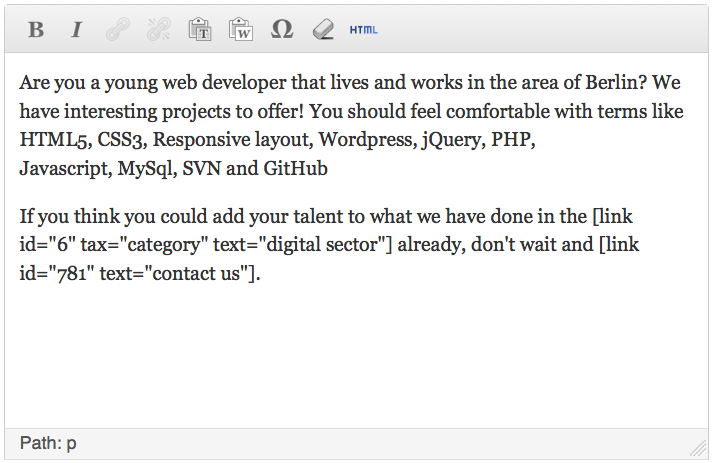
Task: Toggle bold formatting
Action: tap(36, 30)
